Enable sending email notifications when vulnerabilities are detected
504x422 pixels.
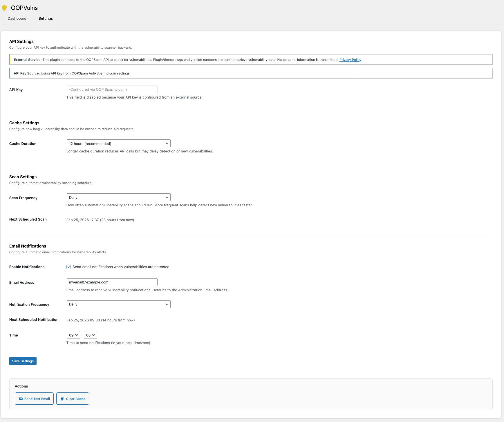pos(68,267)
